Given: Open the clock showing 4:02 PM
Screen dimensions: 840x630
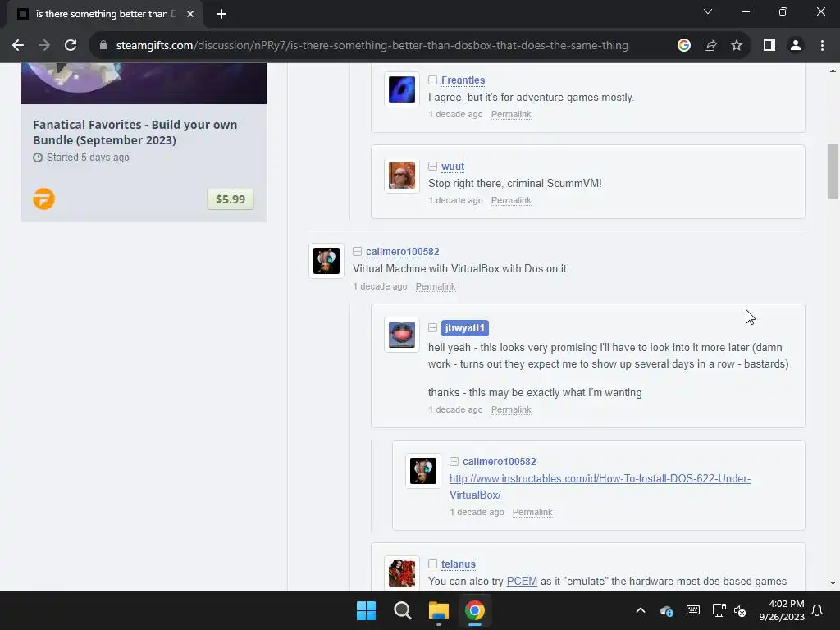Looking at the screenshot, I should coord(782,610).
